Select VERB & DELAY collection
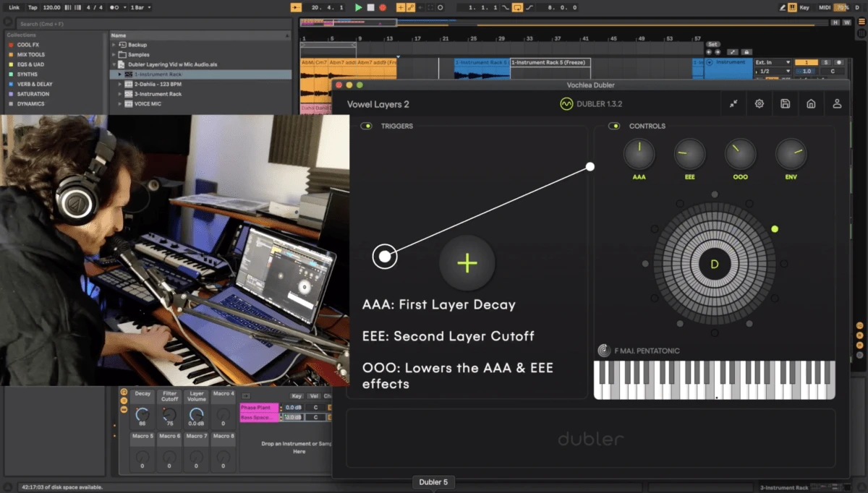 click(x=34, y=84)
